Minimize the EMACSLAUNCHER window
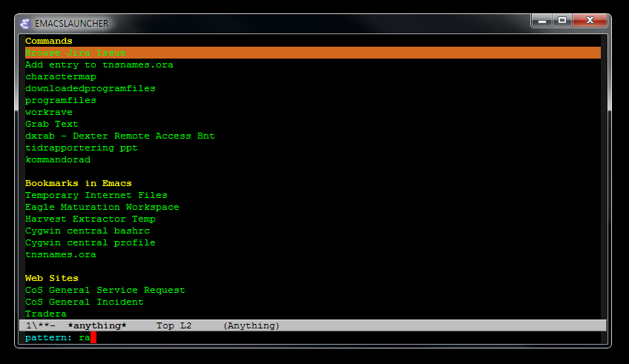Image resolution: width=629 pixels, height=364 pixels. (542, 21)
